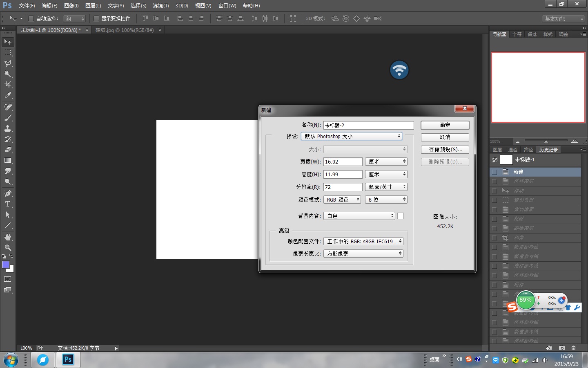Open the 滤镜(T) menu
This screenshot has width=588, height=368.
coord(160,6)
